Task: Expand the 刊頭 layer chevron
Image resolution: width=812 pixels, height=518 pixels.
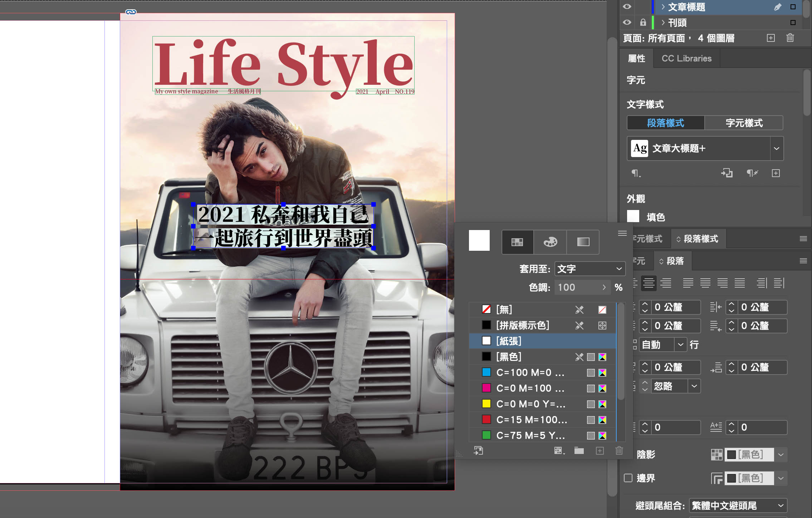Action: pos(663,23)
